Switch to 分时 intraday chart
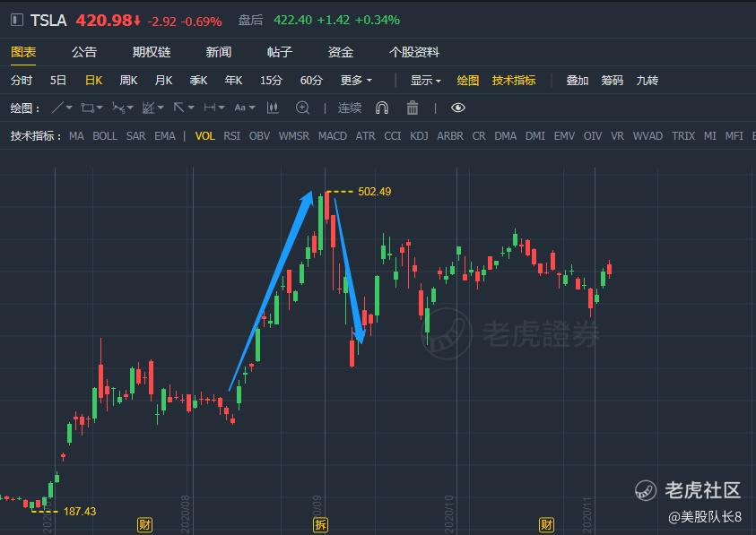The height and width of the screenshot is (535, 756). [22, 80]
